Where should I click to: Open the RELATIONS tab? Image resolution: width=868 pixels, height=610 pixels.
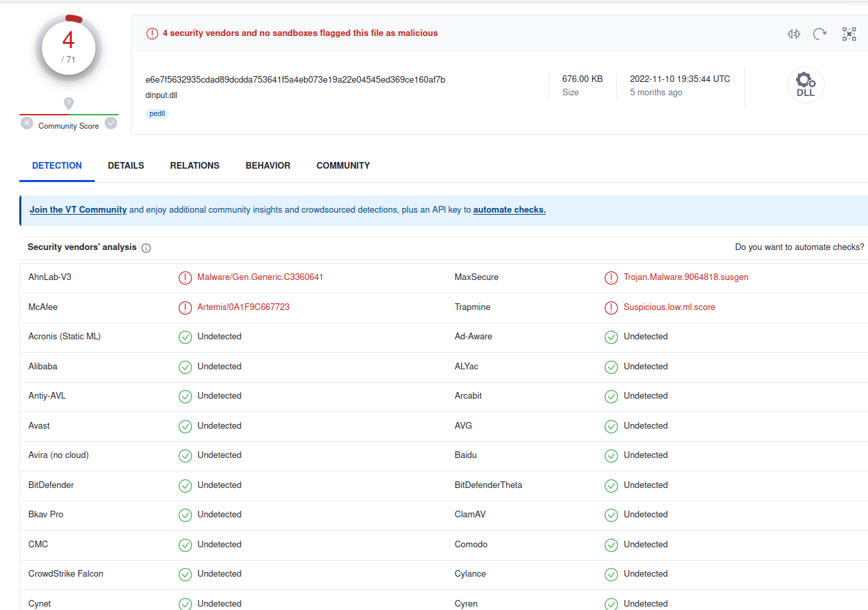coord(195,165)
